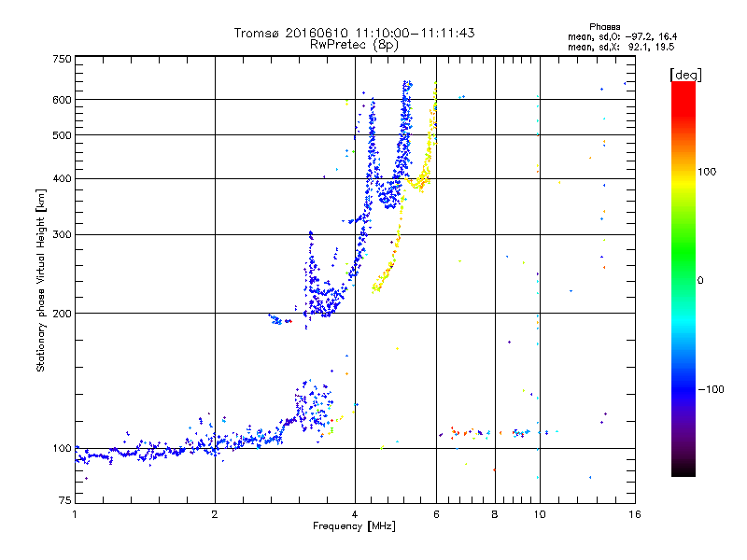Screen dimensions: 747x560
Task: Click the 'Stationary phase Virtual Height [km]' axis label
Action: (x=41, y=281)
